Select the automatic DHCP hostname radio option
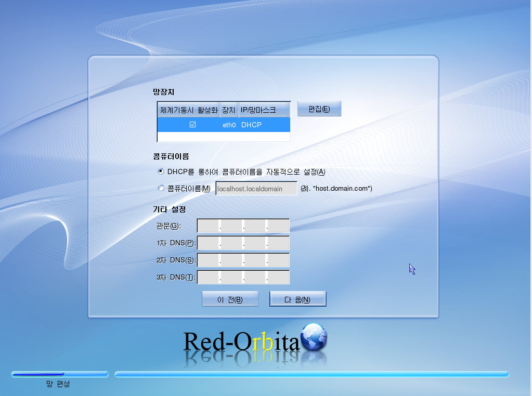 [x=161, y=171]
